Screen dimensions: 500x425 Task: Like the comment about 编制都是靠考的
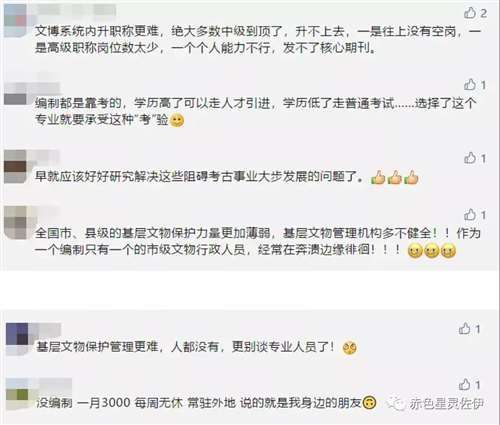[470, 85]
